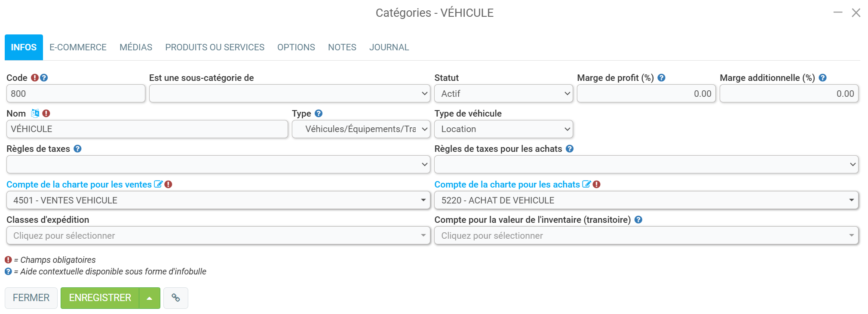Open the Type dropdown showing Véhicules/Équipements

point(361,129)
